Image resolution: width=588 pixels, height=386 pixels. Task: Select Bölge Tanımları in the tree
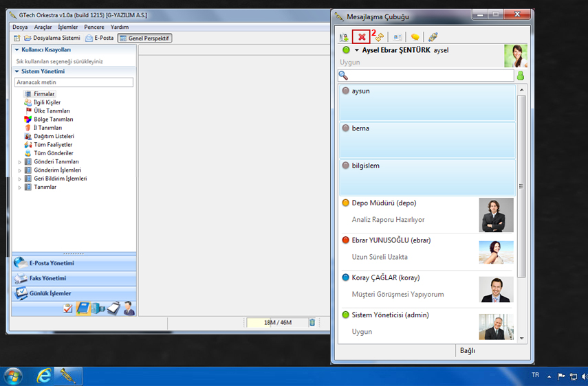53,120
